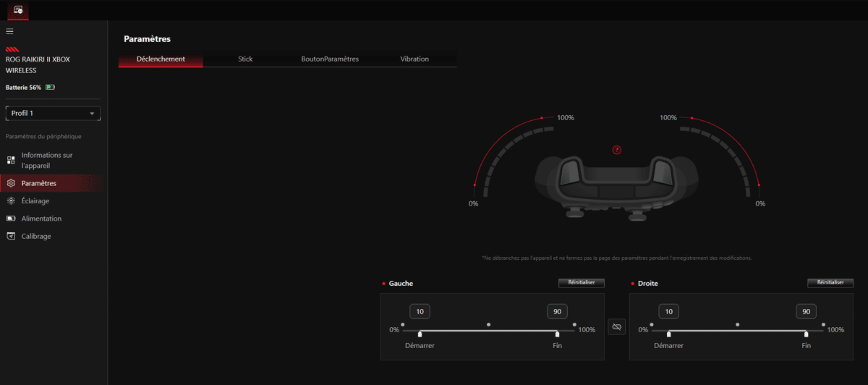Open Informations sur l'appareil icon
868x385 pixels.
pos(11,160)
